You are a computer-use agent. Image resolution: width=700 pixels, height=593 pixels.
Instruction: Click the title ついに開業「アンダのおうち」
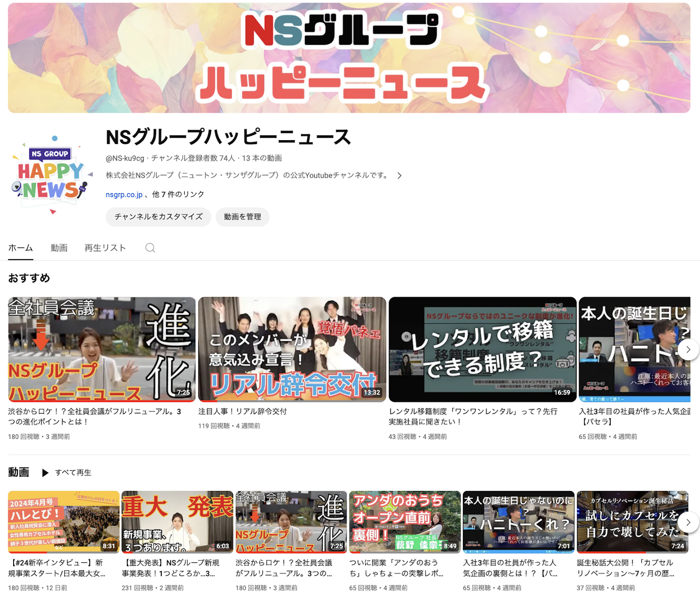[x=397, y=568]
